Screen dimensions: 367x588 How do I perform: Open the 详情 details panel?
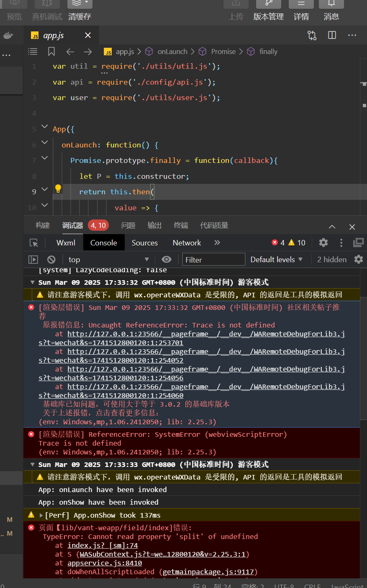point(301,9)
